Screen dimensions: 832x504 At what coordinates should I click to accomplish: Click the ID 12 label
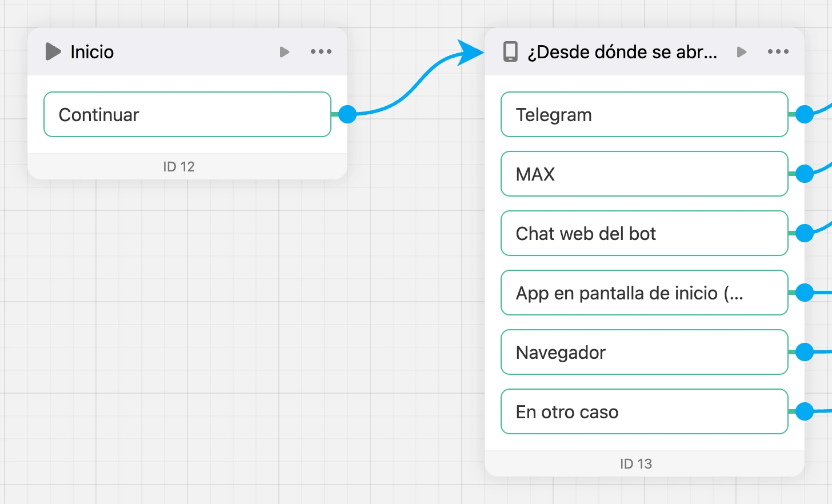tap(179, 167)
